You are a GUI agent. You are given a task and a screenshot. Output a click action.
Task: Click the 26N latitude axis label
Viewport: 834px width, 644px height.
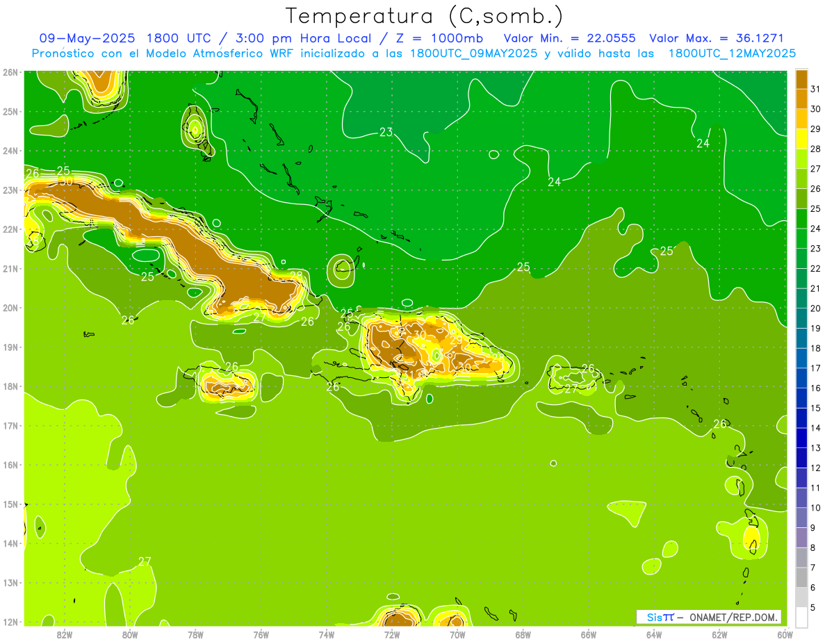tap(10, 72)
